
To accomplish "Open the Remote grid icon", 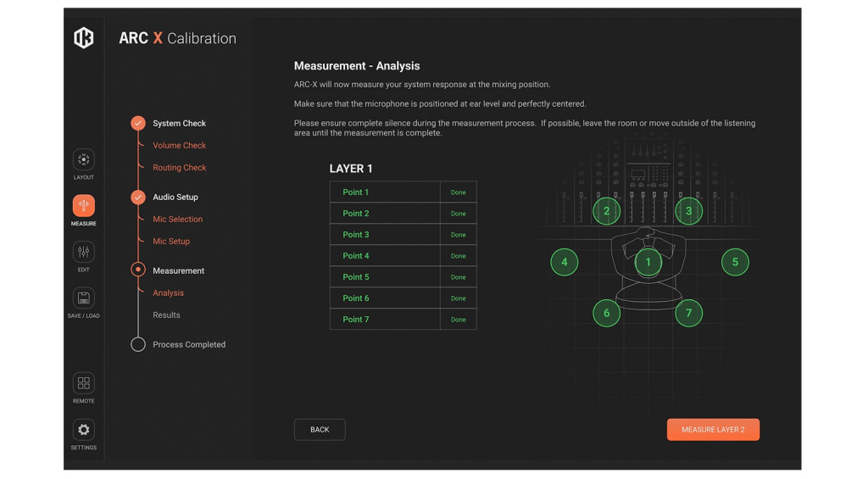I will click(84, 383).
